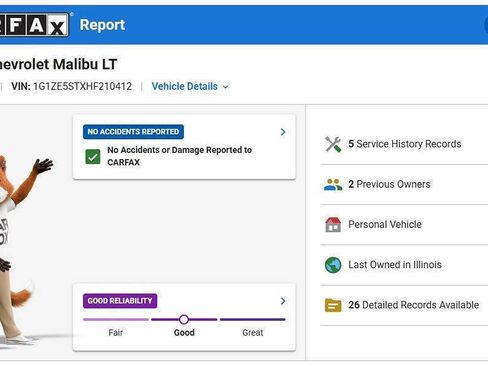
Task: Open 2 Previous Owners row
Action: click(x=404, y=184)
